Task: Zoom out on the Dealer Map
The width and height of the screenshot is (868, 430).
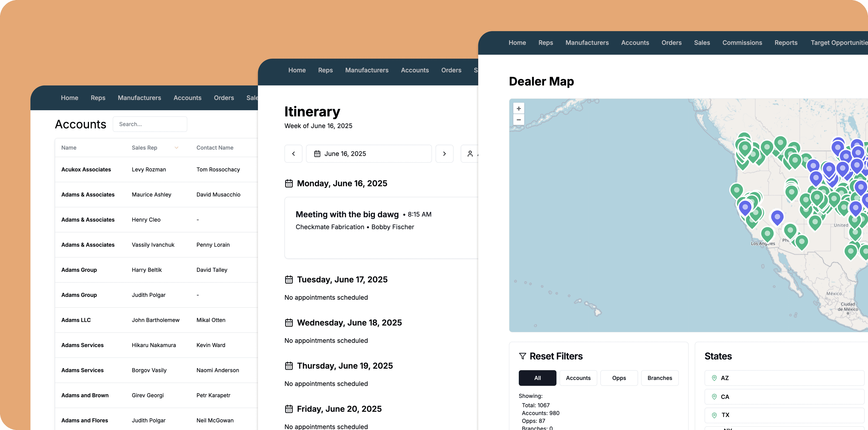Action: (x=519, y=119)
